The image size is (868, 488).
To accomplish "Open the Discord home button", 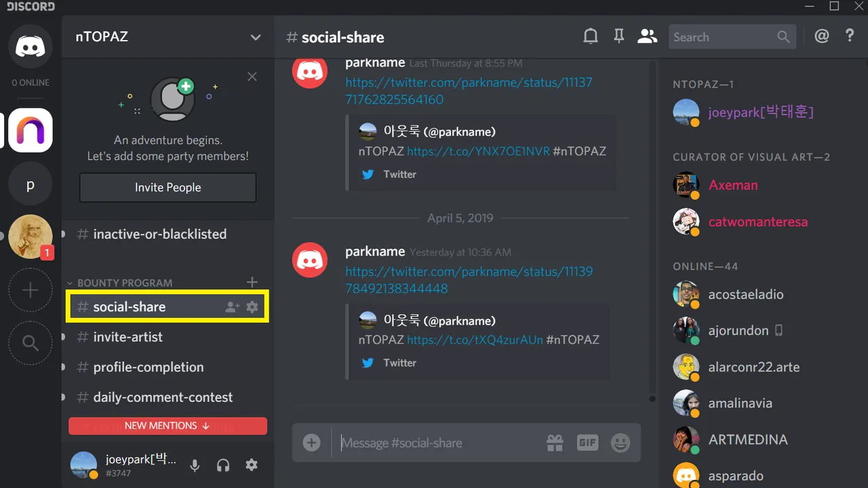I will tap(31, 46).
